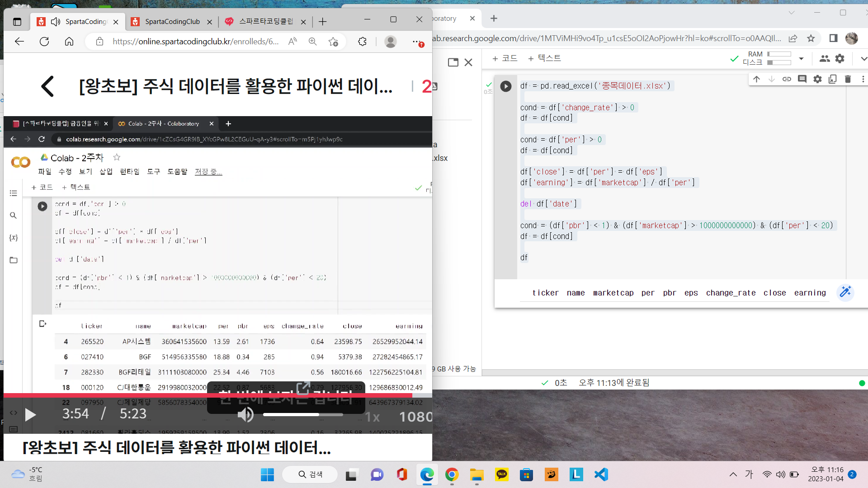Add page to Edge favorites

click(x=333, y=42)
